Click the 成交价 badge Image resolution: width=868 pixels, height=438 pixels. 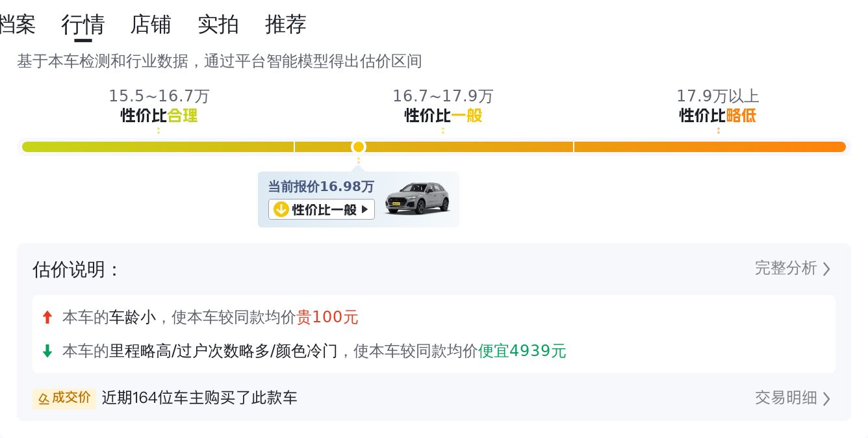coord(64,398)
